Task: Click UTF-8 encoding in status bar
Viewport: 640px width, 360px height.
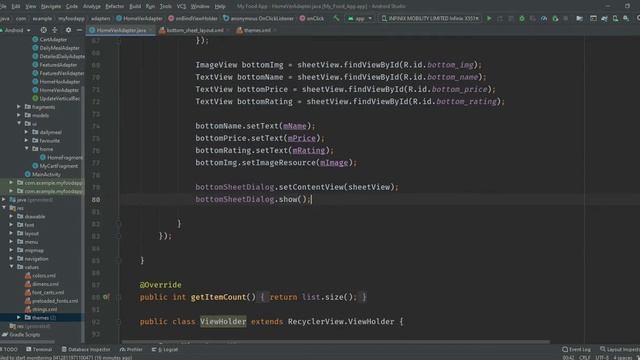Action: pos(602,358)
